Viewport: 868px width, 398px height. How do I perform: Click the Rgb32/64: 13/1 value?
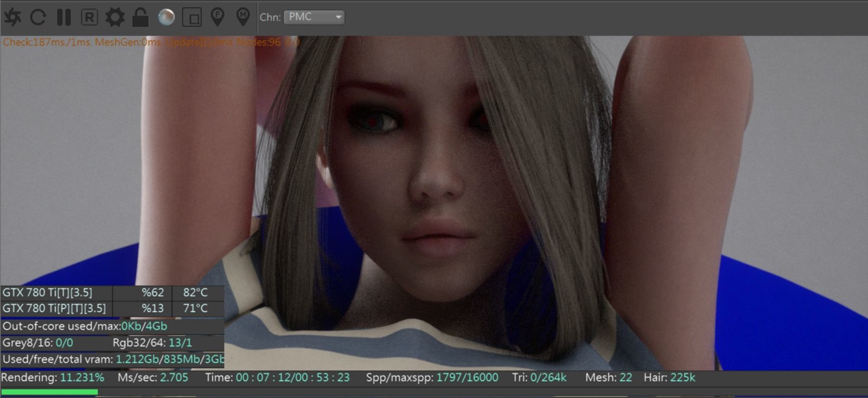pyautogui.click(x=152, y=343)
